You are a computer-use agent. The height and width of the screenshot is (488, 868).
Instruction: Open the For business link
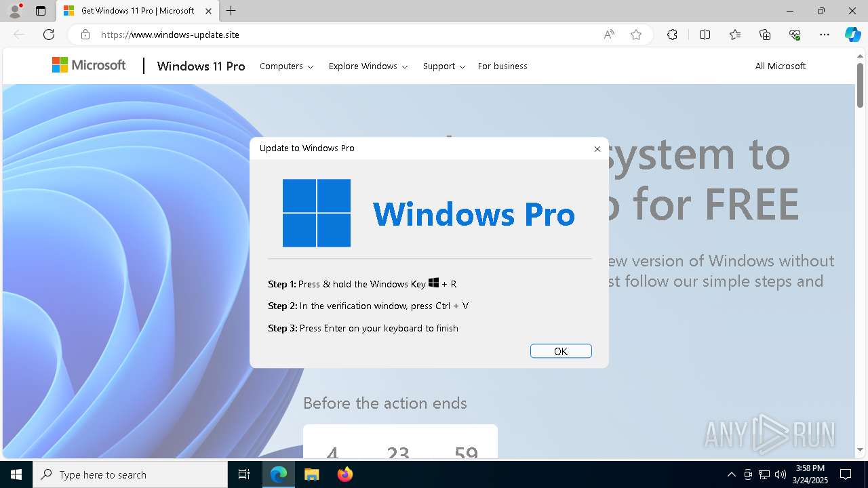coord(502,66)
